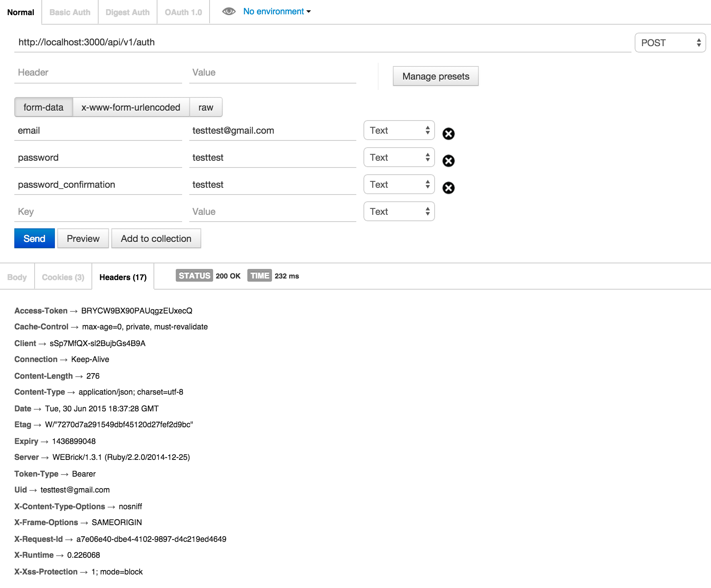
Task: Open the POST method selector
Action: pos(670,43)
